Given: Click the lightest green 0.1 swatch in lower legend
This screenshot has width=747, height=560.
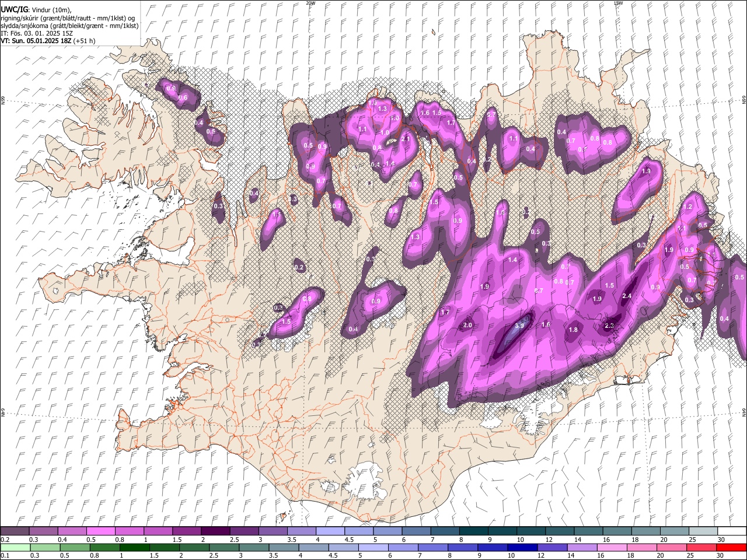Looking at the screenshot, I should (15, 547).
